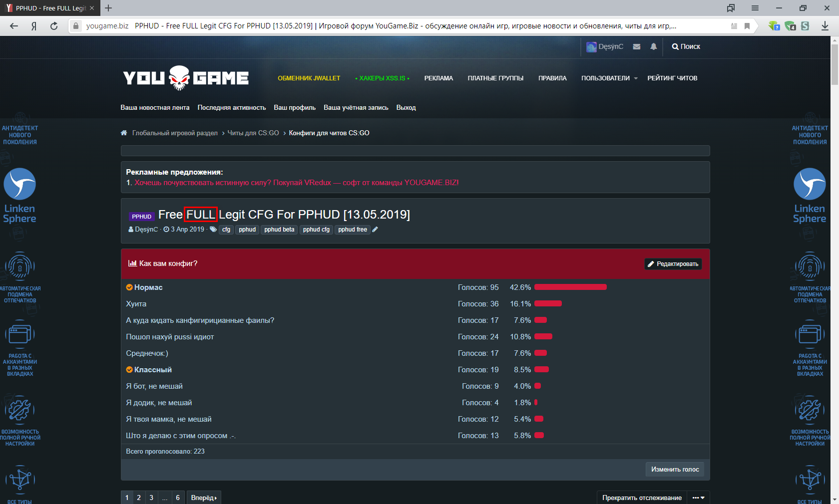This screenshot has height=504, width=839.
Task: Open the Yandex home icon in the toolbar
Action: point(34,26)
